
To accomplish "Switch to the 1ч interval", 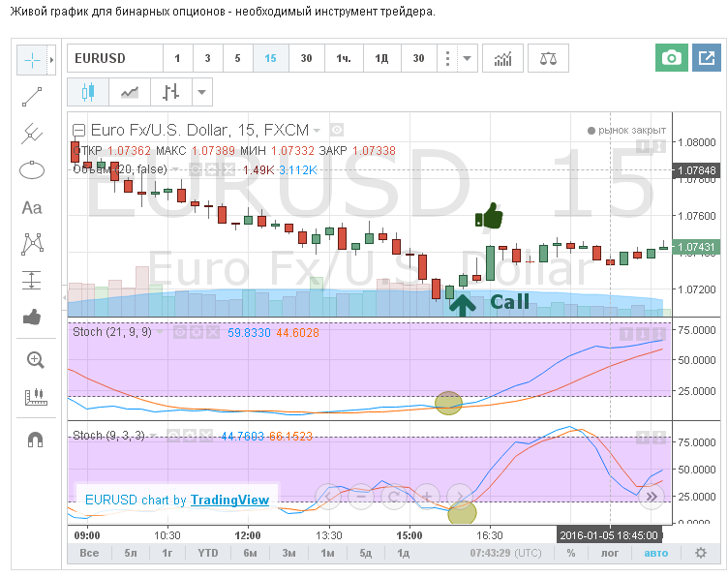I will (x=344, y=59).
